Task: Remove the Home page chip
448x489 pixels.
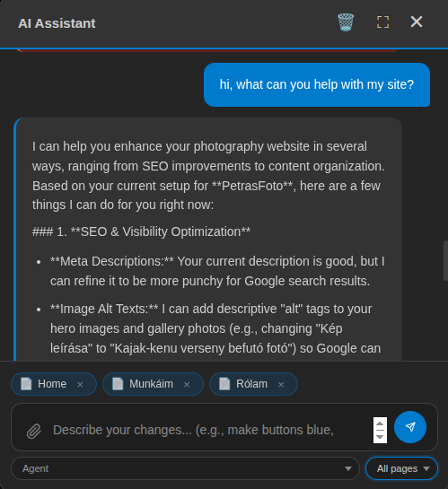Action: 80,385
